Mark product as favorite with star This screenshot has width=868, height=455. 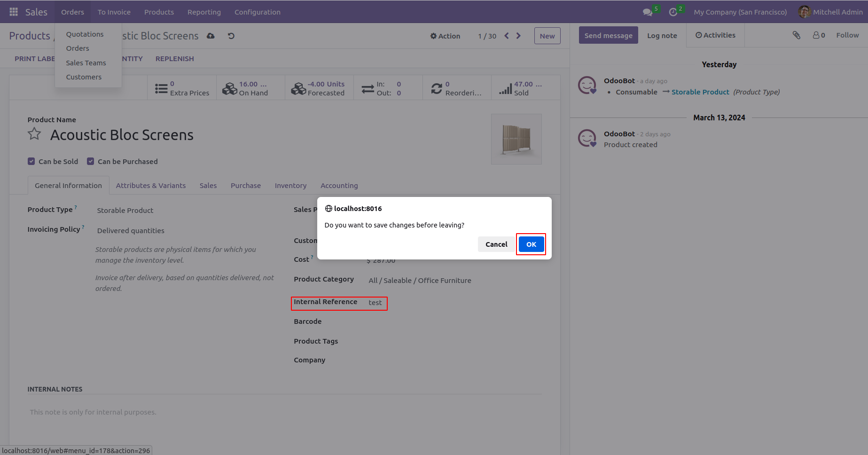point(34,134)
